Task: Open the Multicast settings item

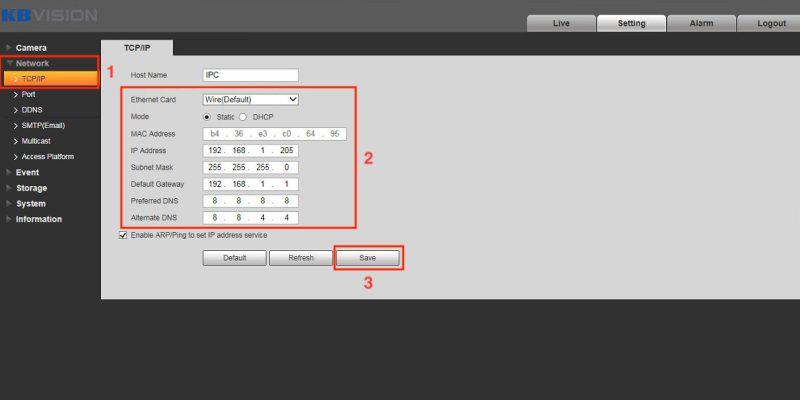Action: pyautogui.click(x=36, y=141)
